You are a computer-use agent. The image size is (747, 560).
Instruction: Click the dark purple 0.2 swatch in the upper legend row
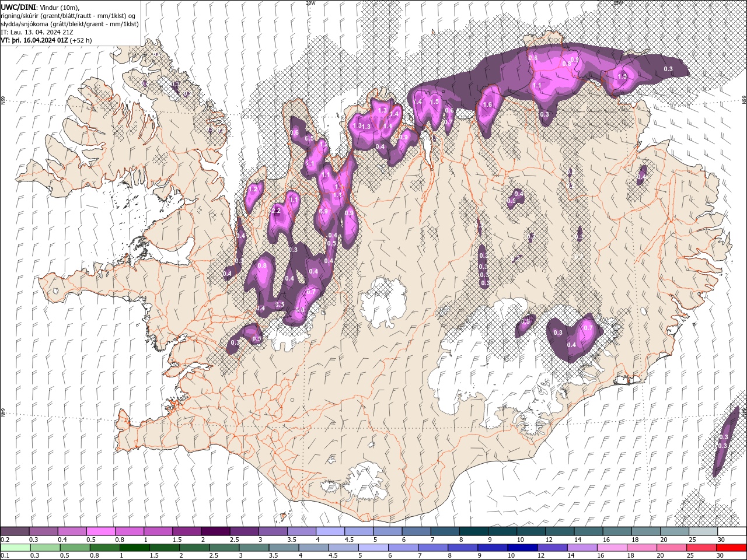point(15,531)
